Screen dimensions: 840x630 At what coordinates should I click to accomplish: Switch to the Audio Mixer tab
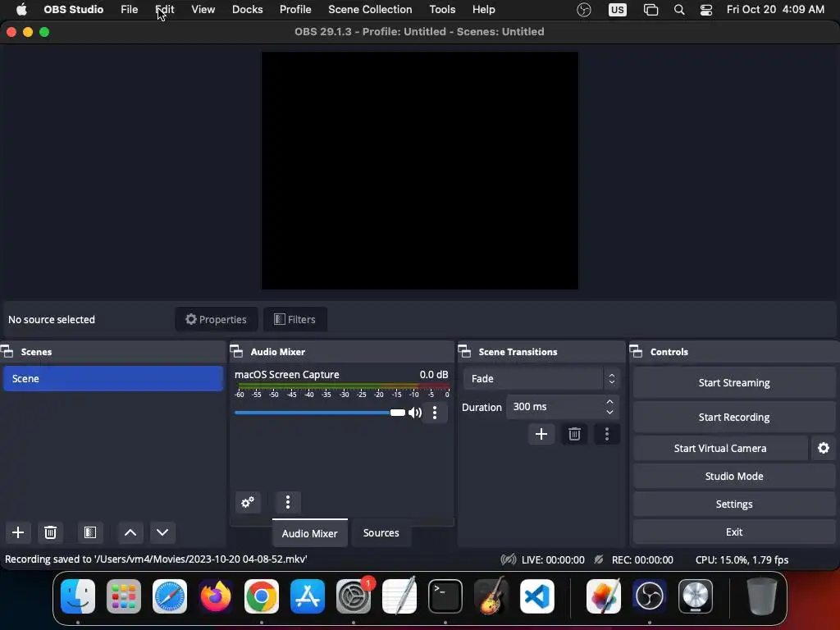coord(309,533)
